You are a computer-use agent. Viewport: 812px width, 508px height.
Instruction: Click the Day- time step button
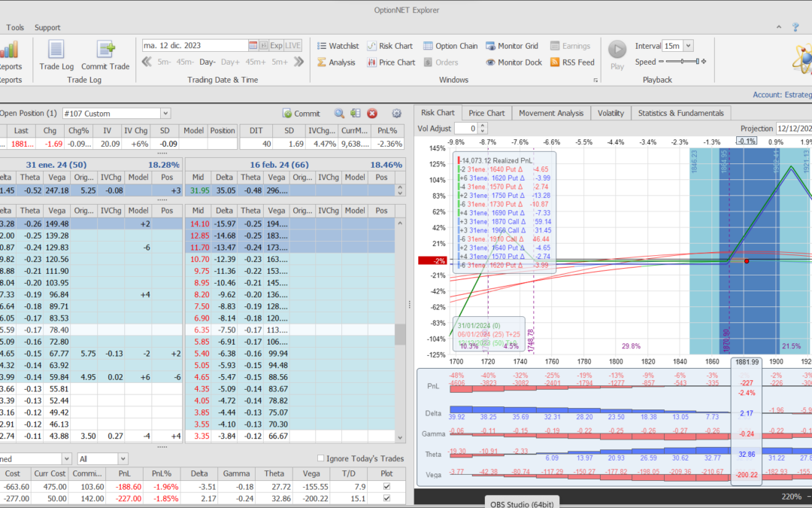tap(208, 62)
